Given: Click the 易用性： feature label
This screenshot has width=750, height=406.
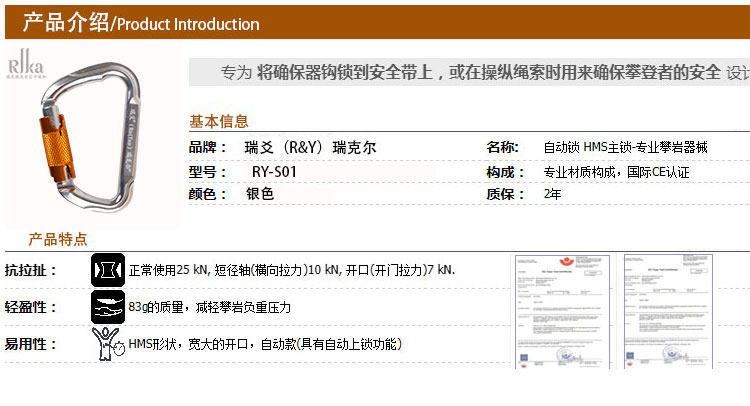Looking at the screenshot, I should tap(31, 344).
